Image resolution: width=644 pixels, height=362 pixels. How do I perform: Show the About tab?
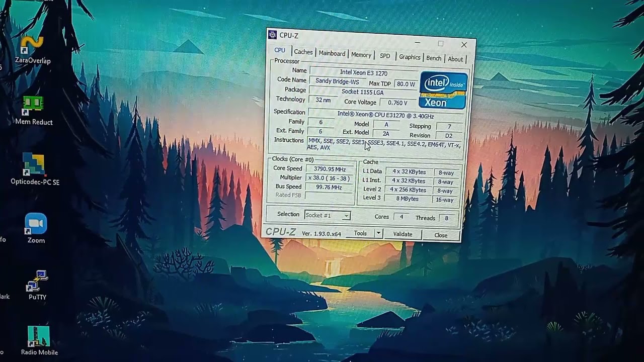[x=455, y=59]
